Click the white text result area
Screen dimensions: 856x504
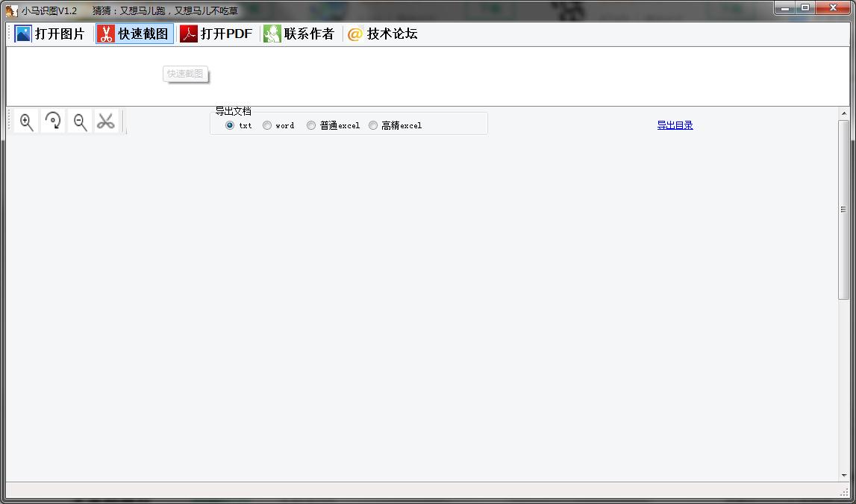tap(448, 76)
